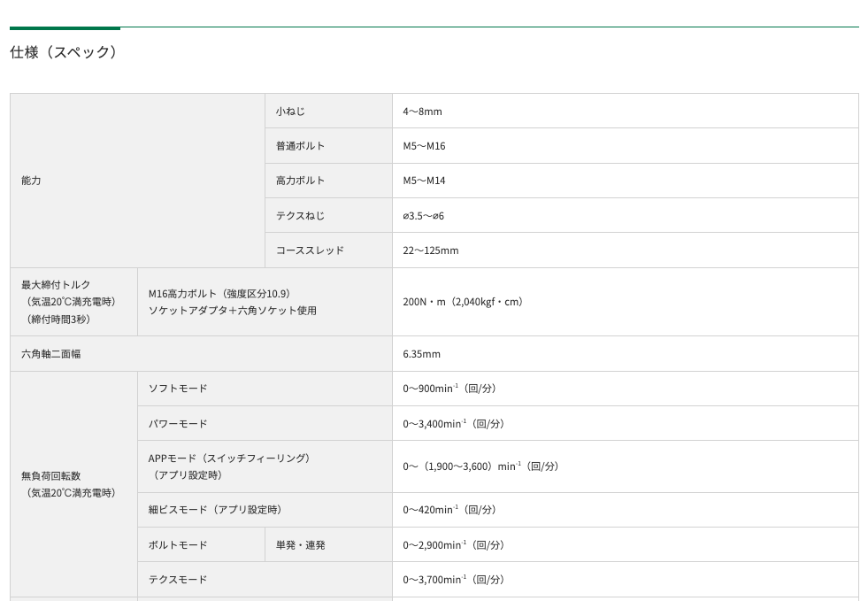Click the M5〜M16 value
The height and width of the screenshot is (601, 868).
[424, 146]
